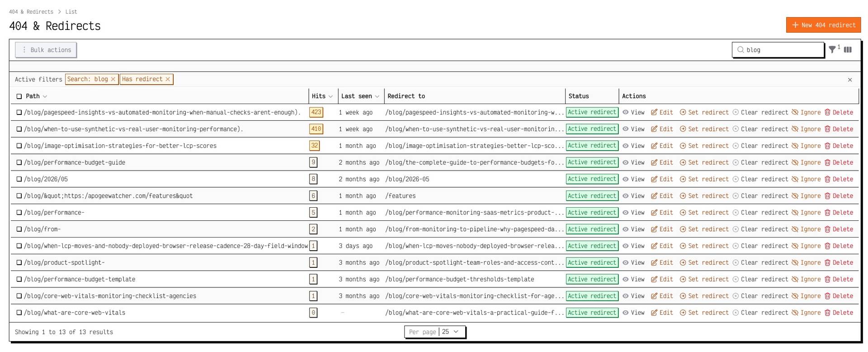Delete the /blog/&quot;https:/apogeewatcher.com row
Viewport: 868px width, 352px height.
tap(839, 196)
